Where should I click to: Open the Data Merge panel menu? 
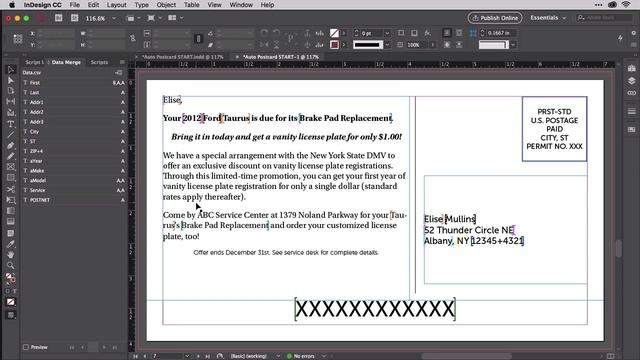pos(122,62)
